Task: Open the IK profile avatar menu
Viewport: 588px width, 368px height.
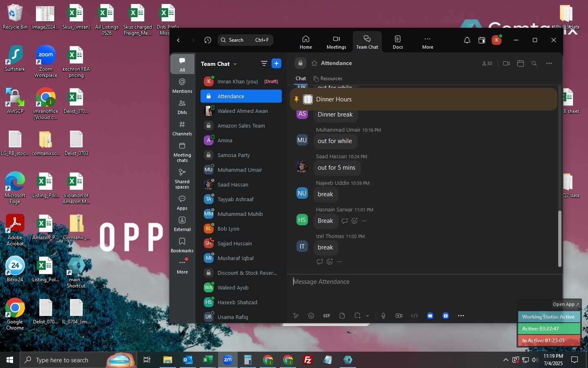Action: pos(497,40)
